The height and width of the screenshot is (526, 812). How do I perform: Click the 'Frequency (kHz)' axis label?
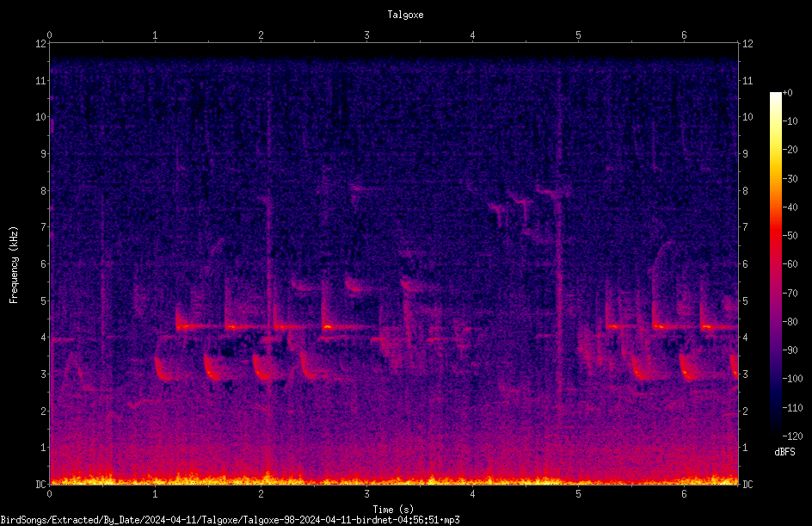click(x=14, y=265)
